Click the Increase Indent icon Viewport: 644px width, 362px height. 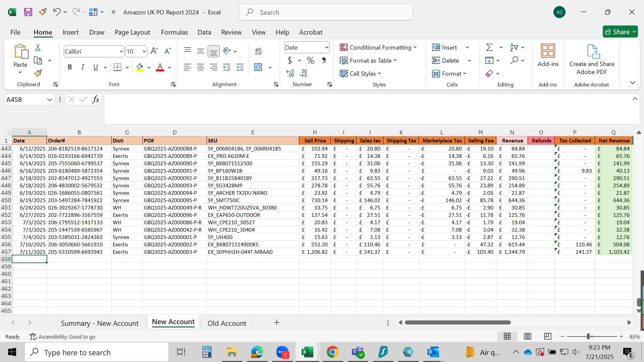click(x=240, y=67)
